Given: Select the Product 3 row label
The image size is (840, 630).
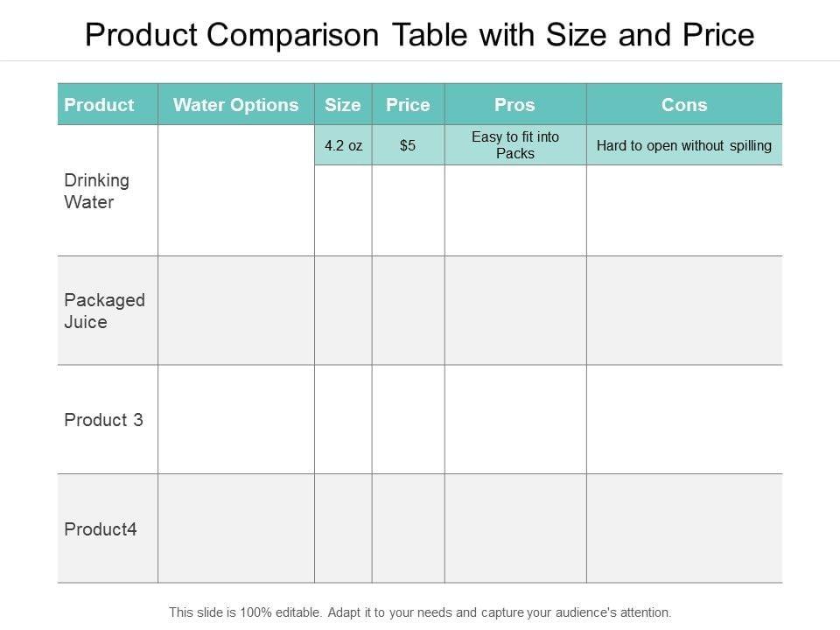Looking at the screenshot, I should tap(103, 420).
